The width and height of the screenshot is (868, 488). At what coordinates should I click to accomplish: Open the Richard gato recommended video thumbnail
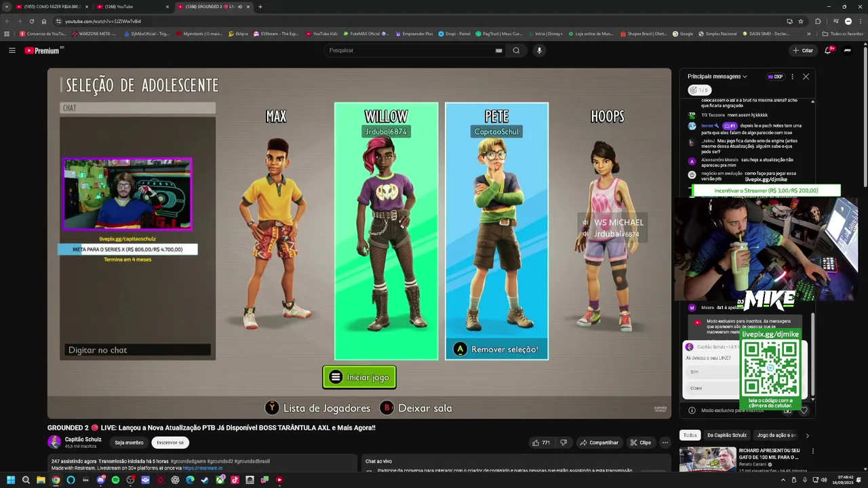(x=707, y=460)
